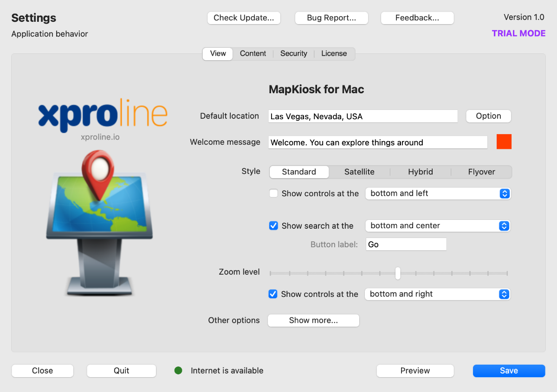Uncheck Show search at the checkbox
This screenshot has height=392, width=557.
coord(274,226)
